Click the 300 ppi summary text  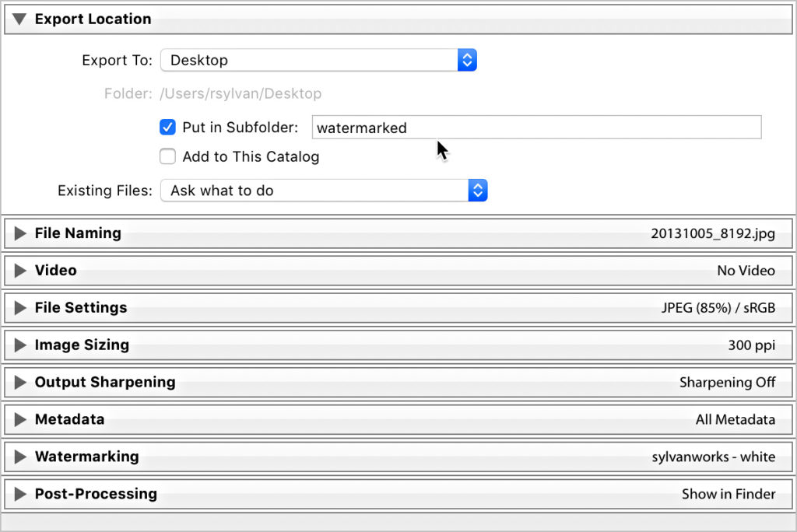click(751, 345)
